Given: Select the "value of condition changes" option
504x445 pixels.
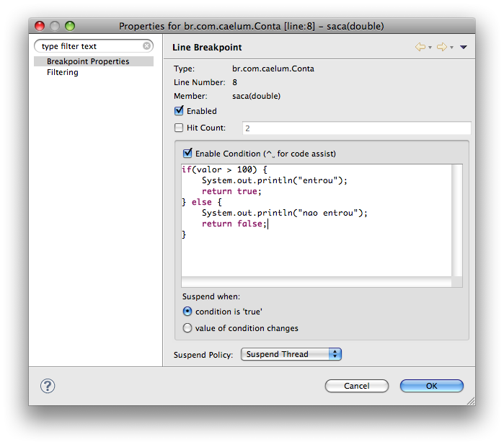Looking at the screenshot, I should tap(187, 328).
